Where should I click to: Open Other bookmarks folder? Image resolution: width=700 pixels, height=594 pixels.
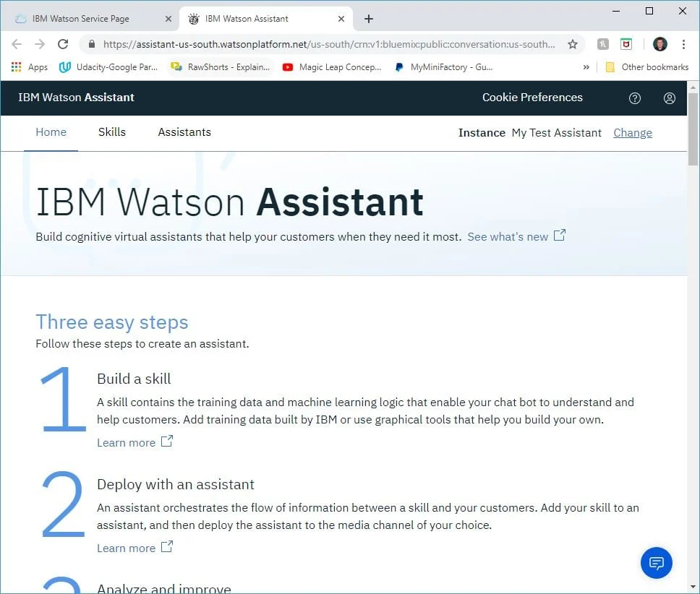(x=647, y=67)
